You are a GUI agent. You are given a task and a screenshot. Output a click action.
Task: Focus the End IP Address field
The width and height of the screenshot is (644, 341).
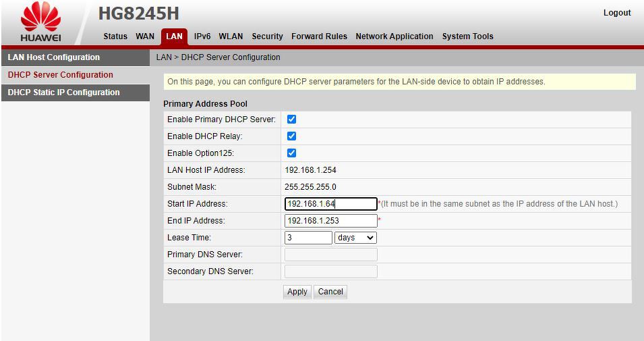point(330,221)
